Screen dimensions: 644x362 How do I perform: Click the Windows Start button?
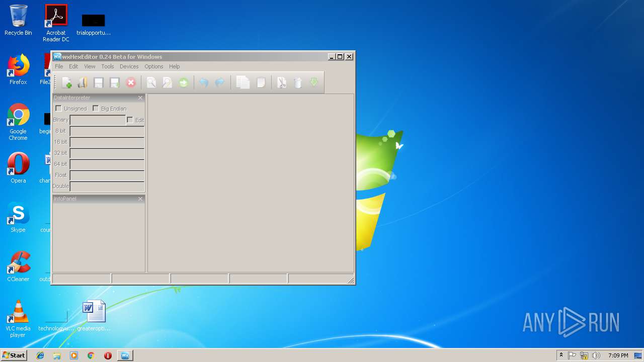click(x=14, y=355)
